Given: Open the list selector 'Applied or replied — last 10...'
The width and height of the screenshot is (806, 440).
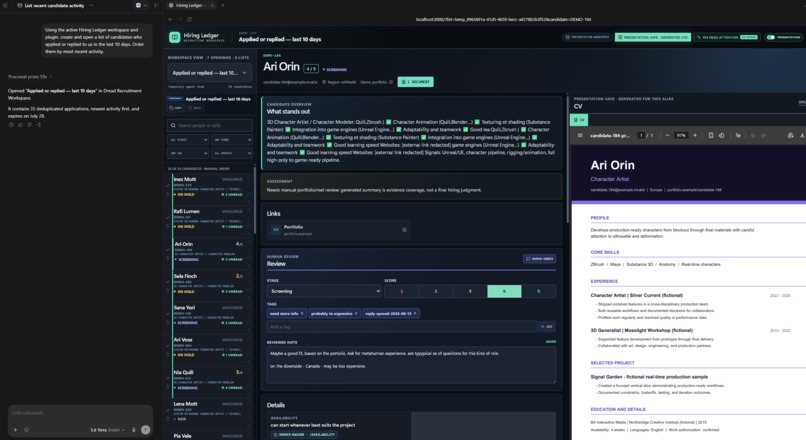Looking at the screenshot, I should (x=210, y=73).
